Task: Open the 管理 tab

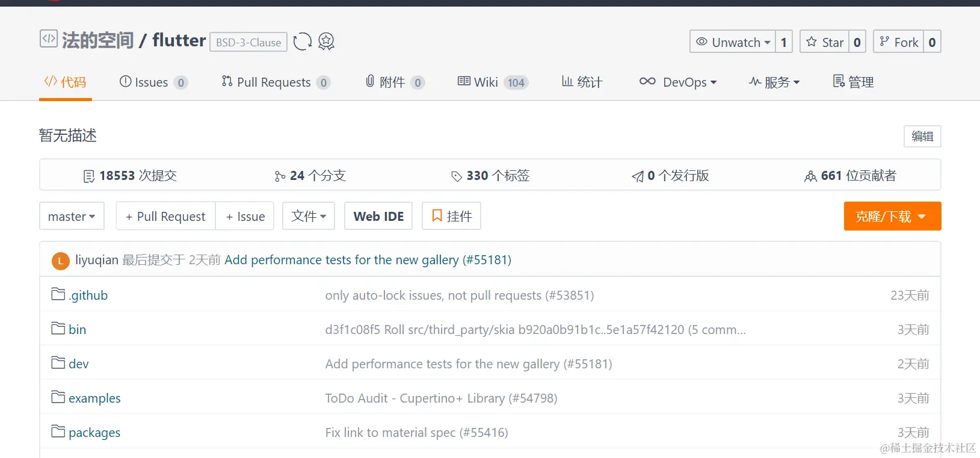Action: tap(853, 82)
